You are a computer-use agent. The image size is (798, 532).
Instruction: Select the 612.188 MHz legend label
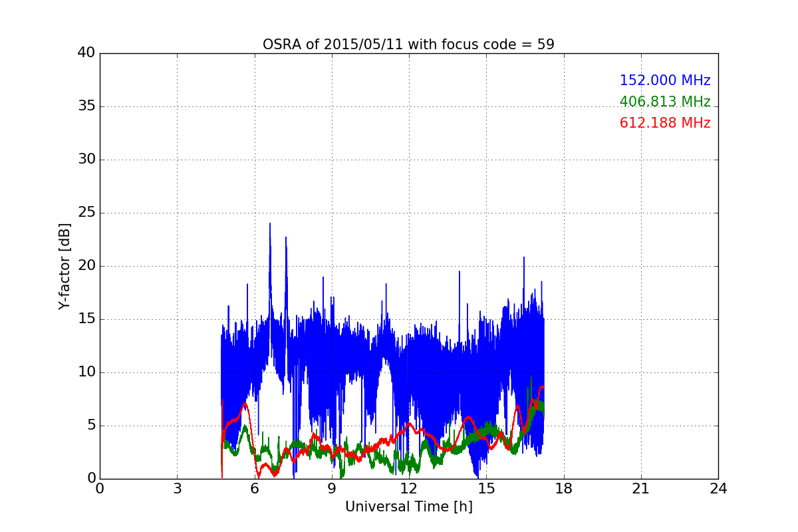[665, 123]
